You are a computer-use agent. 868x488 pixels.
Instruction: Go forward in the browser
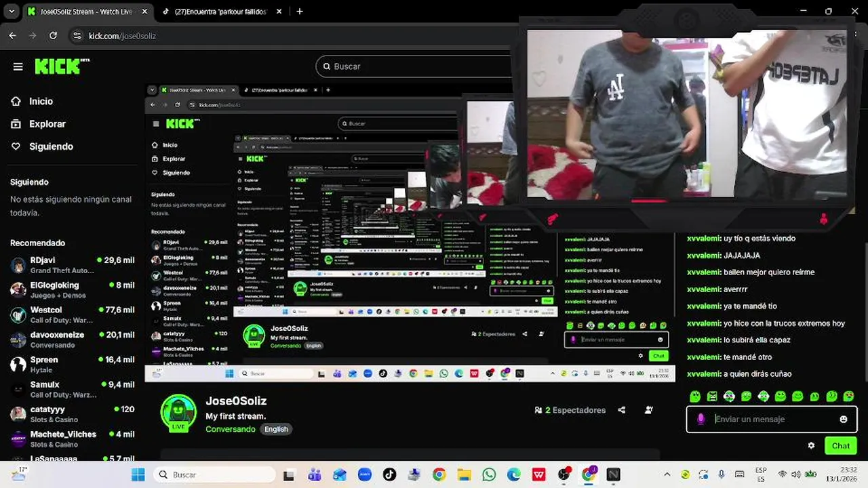click(33, 35)
